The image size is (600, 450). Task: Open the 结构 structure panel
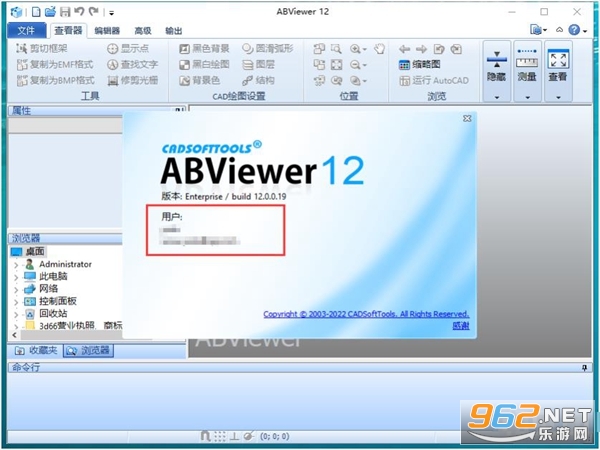click(259, 80)
